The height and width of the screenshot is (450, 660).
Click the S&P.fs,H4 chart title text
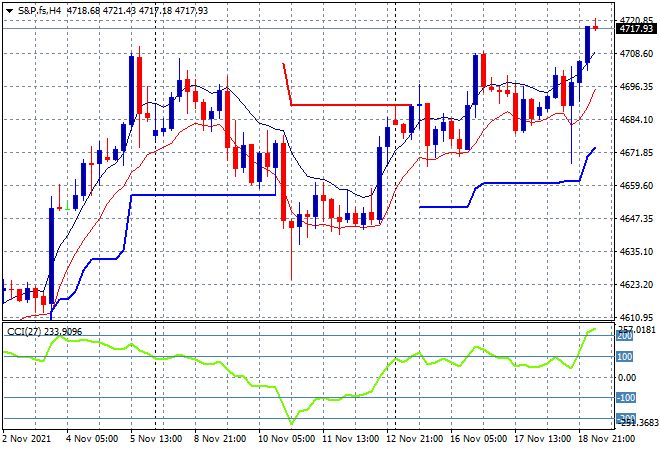point(39,11)
